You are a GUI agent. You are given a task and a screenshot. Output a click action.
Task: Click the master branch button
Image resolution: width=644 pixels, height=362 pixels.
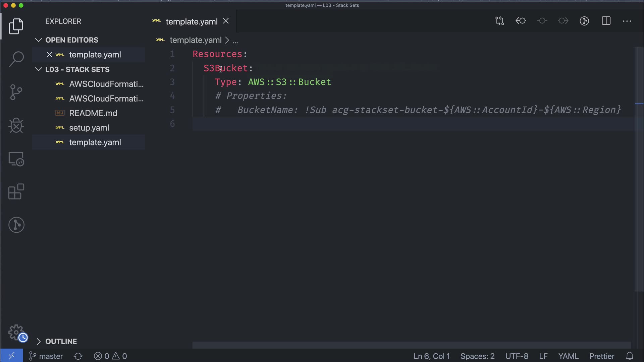[x=46, y=356]
